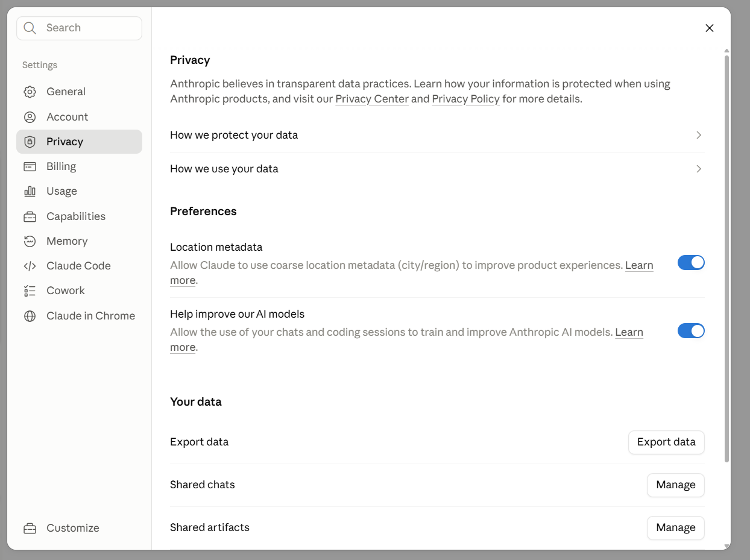This screenshot has height=560, width=750.
Task: Click the Usage bar chart icon
Action: tap(30, 191)
